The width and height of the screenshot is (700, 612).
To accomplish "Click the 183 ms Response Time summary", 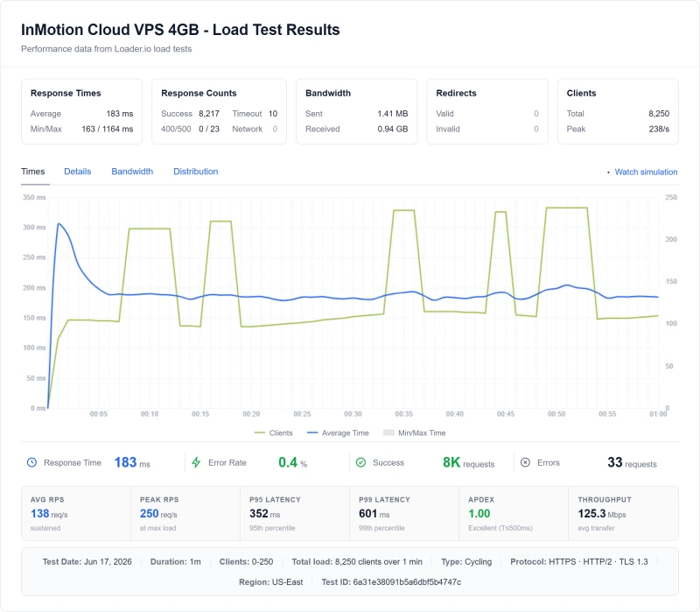I will [132, 462].
